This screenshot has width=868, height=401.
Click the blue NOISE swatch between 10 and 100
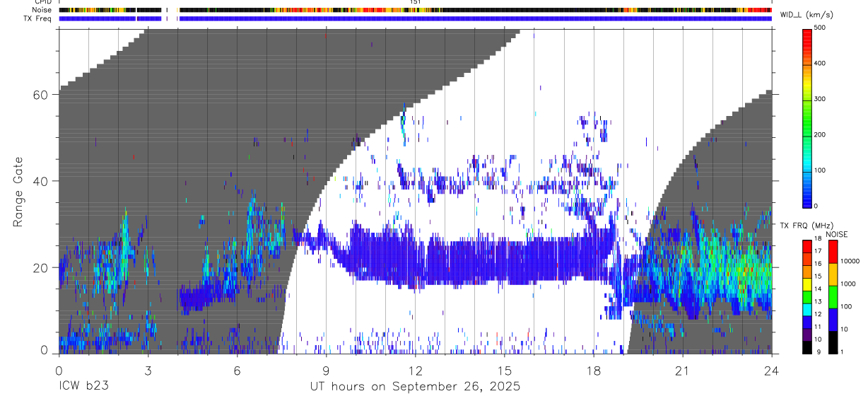point(833,319)
